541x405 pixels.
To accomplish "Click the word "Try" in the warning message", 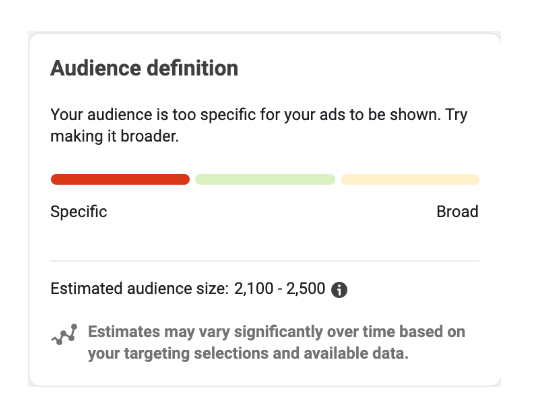I will 456,115.
